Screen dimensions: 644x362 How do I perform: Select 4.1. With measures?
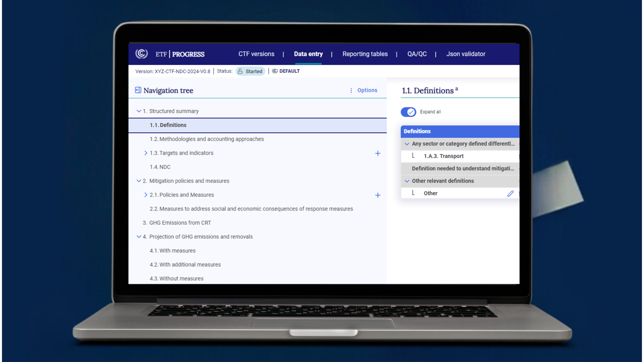(x=172, y=251)
